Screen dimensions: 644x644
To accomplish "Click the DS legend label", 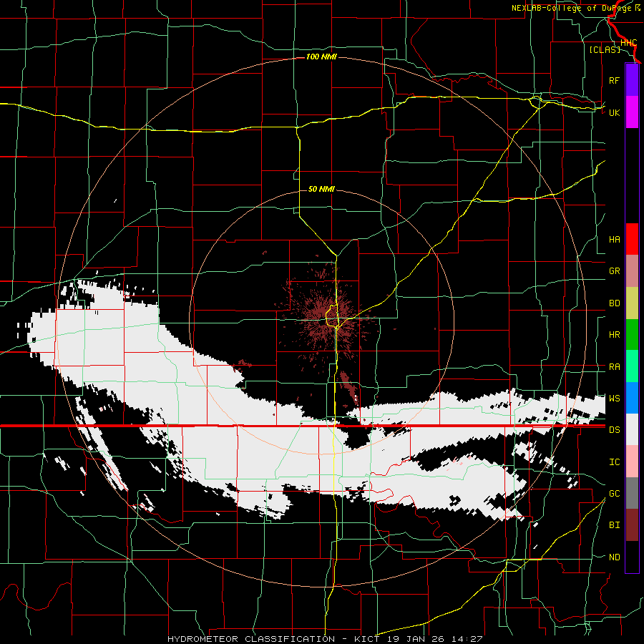I will click(x=615, y=430).
